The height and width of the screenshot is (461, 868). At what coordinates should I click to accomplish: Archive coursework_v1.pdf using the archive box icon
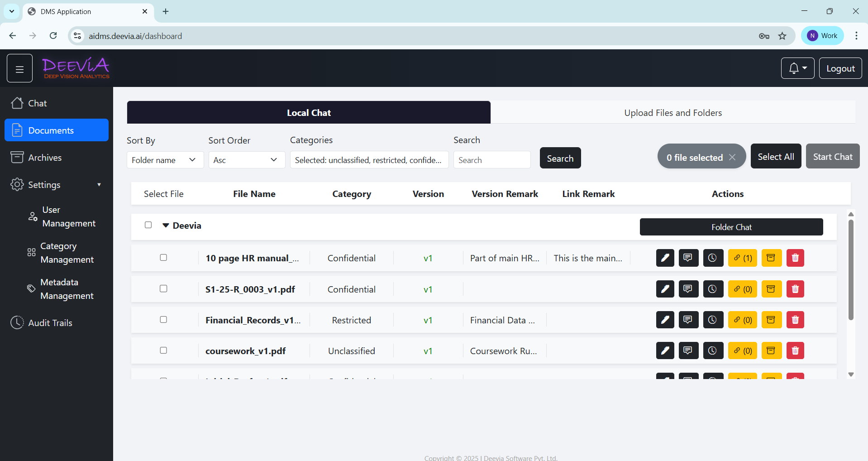pyautogui.click(x=771, y=350)
